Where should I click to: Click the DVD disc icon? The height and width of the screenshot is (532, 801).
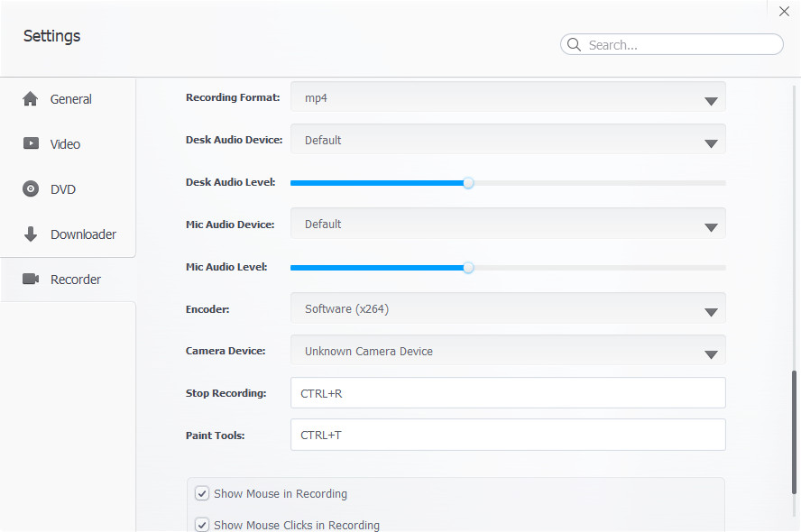31,189
